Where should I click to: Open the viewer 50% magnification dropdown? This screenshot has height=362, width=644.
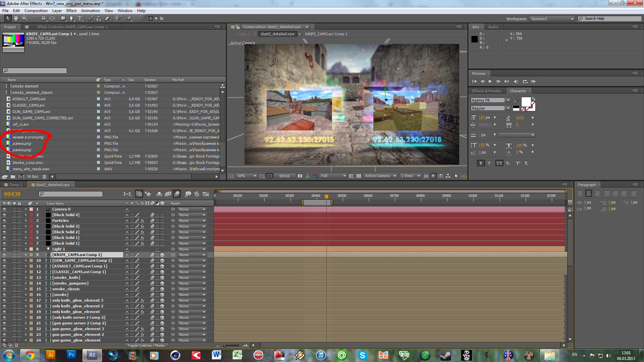(247, 176)
